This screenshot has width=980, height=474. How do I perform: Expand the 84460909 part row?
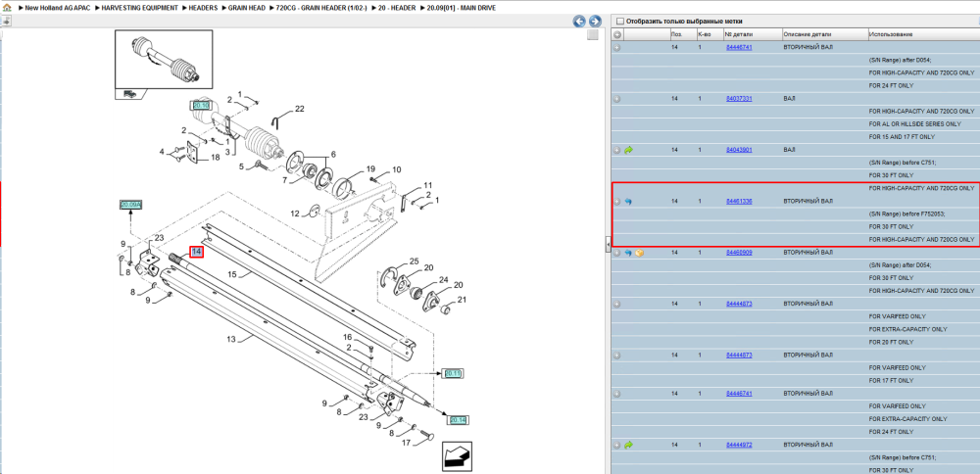(616, 253)
